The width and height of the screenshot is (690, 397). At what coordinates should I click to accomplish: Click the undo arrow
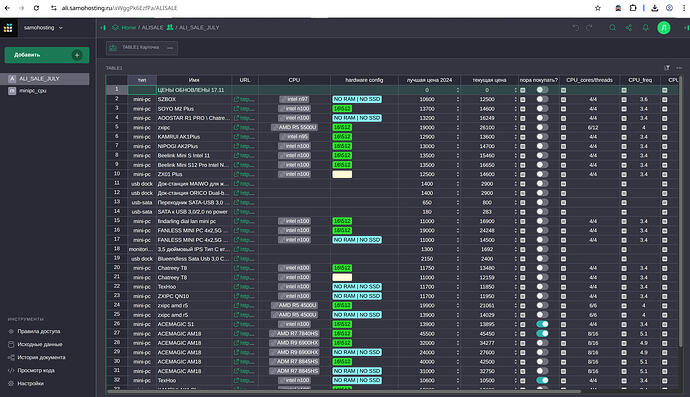click(575, 28)
